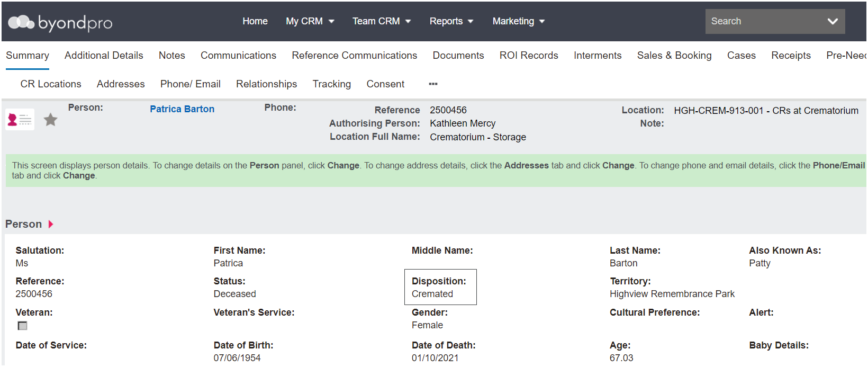Click the Date of Birth 07/06/1954

237,358
